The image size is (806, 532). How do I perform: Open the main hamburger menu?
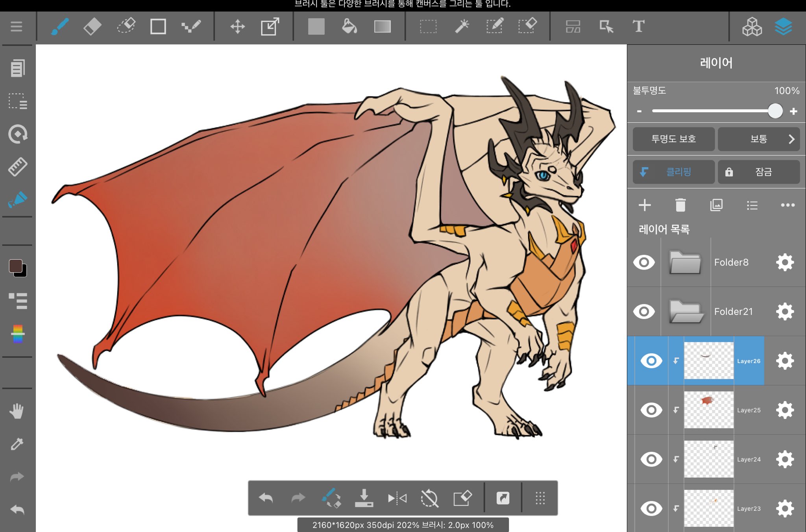tap(17, 27)
